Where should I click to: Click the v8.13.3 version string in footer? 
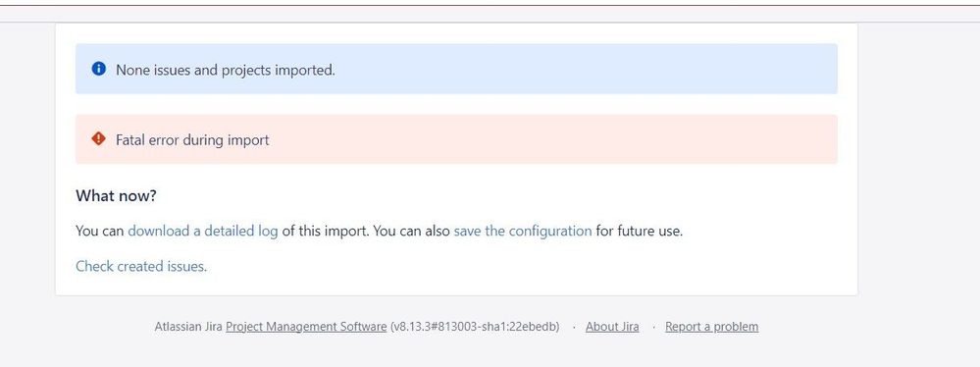pos(475,327)
